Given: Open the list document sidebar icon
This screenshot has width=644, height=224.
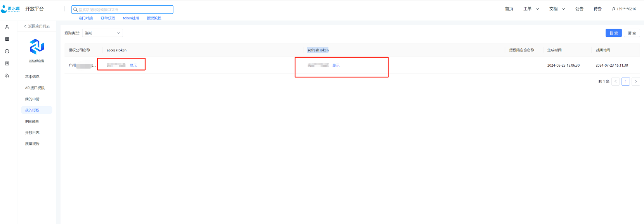Looking at the screenshot, I should pos(7,63).
